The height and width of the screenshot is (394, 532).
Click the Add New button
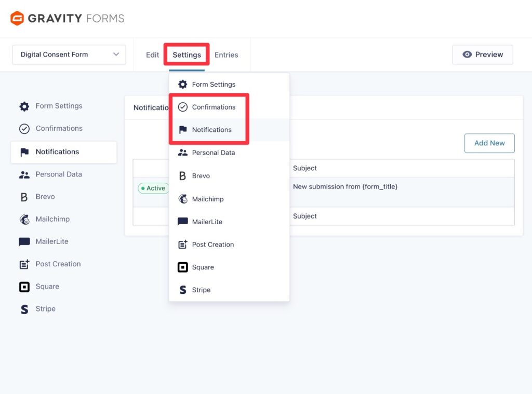coord(489,143)
